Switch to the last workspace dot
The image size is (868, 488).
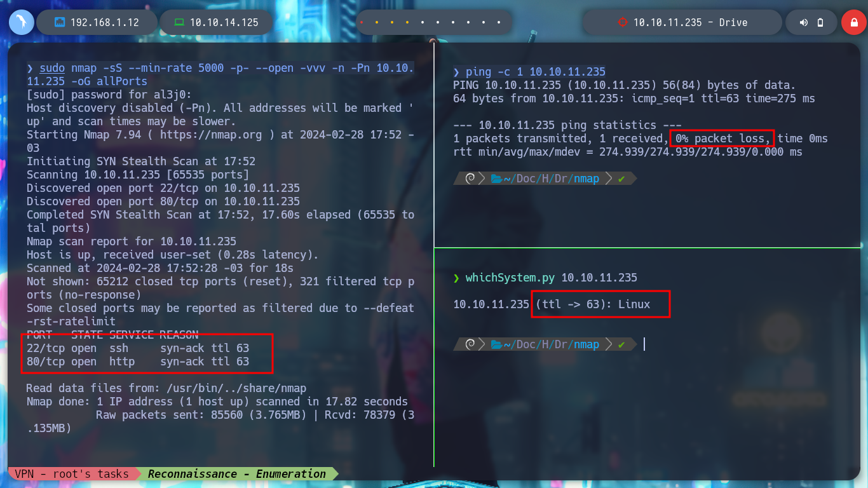point(499,23)
